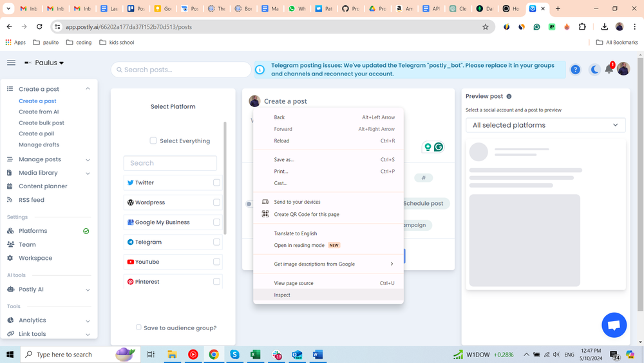Reload the page from browser toolbar
Image resolution: width=644 pixels, height=363 pixels.
pyautogui.click(x=39, y=26)
